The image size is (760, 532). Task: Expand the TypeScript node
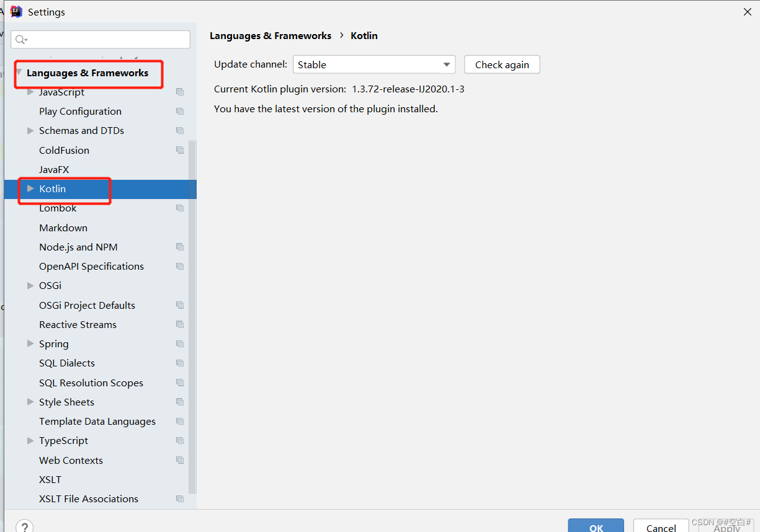pyautogui.click(x=30, y=440)
